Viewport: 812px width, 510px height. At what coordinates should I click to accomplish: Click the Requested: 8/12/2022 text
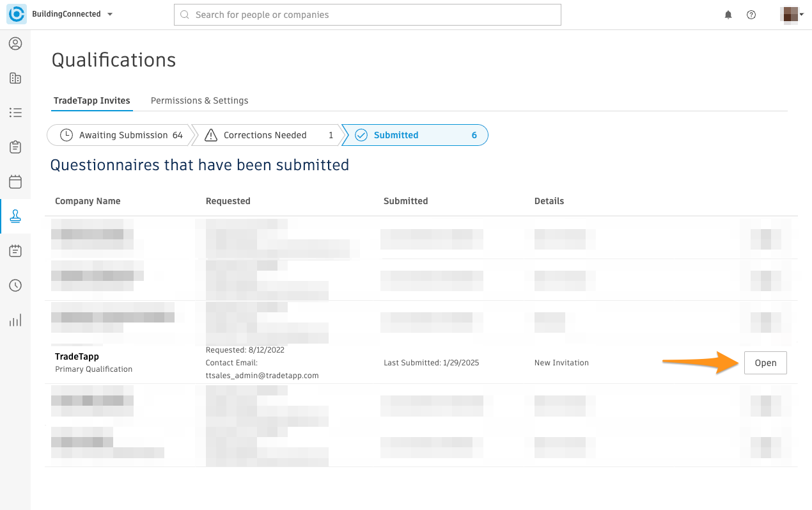(245, 350)
